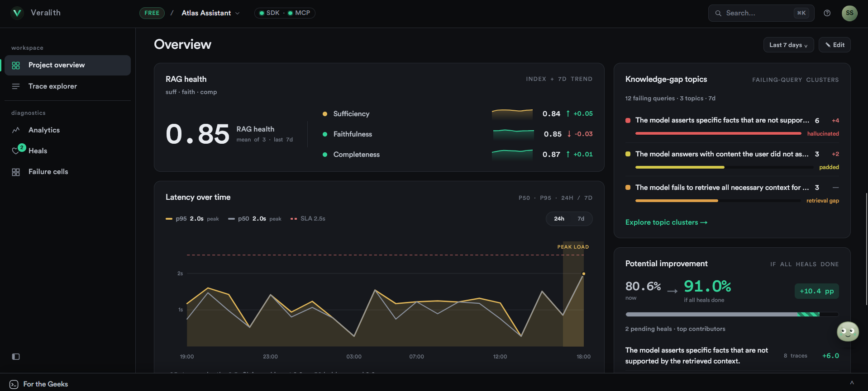Click the page vertical scrollbar
The width and height of the screenshot is (868, 391).
(866, 249)
